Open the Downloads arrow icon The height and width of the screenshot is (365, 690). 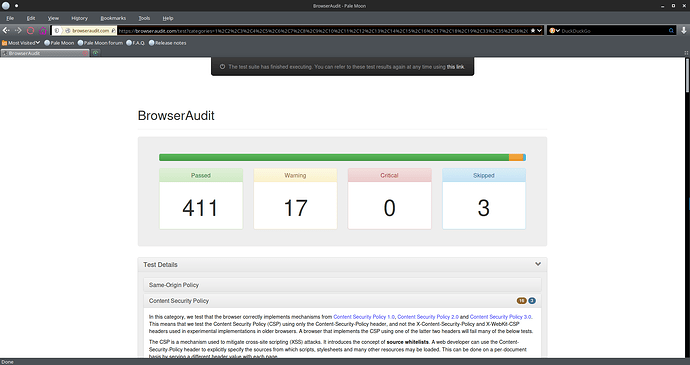point(683,30)
